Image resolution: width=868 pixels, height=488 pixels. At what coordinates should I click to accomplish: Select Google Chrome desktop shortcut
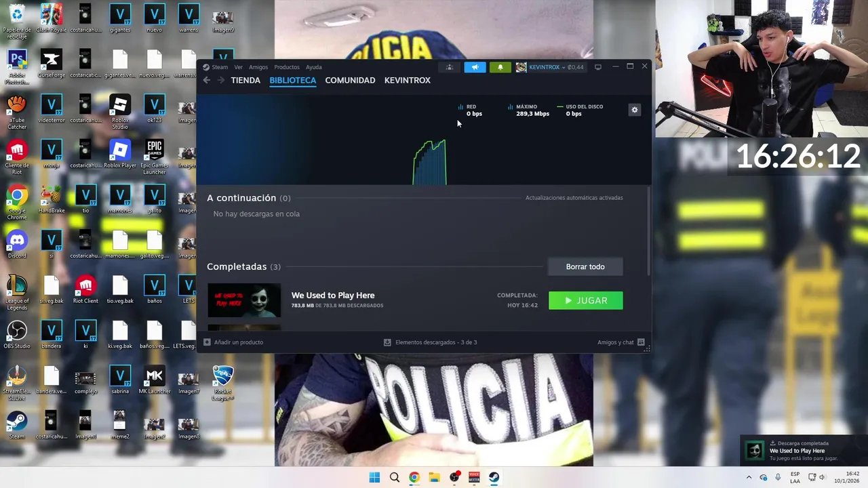pos(17,203)
